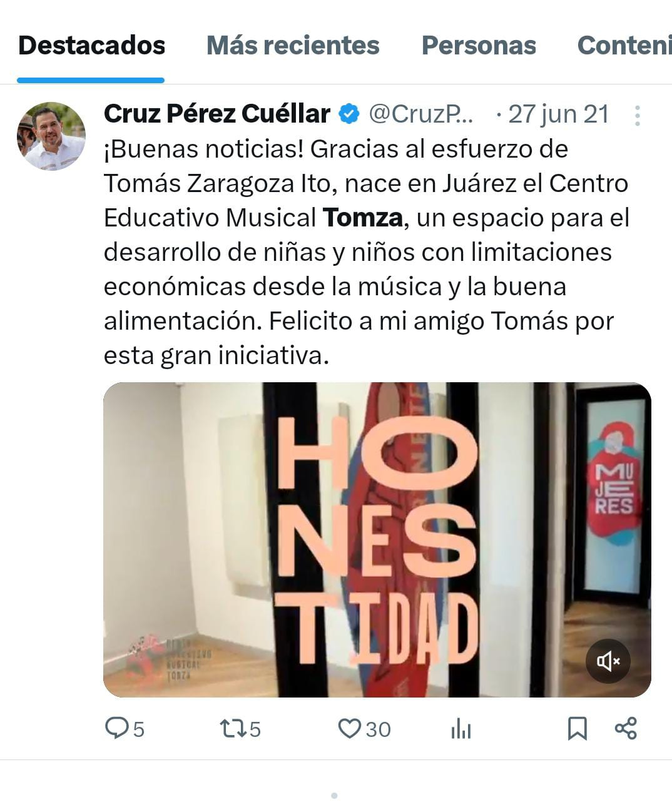View tweet analytics bar chart icon
The width and height of the screenshot is (672, 812).
click(x=461, y=729)
